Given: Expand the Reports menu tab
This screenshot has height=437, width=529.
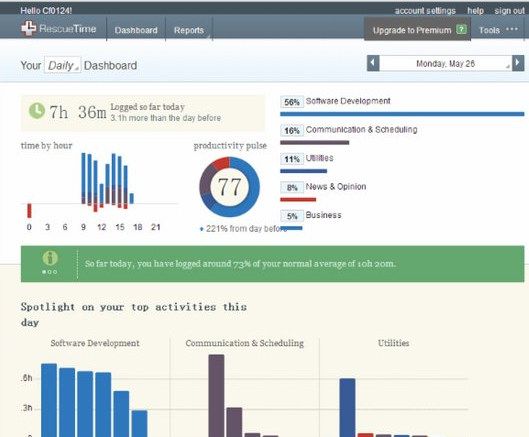Looking at the screenshot, I should [189, 30].
